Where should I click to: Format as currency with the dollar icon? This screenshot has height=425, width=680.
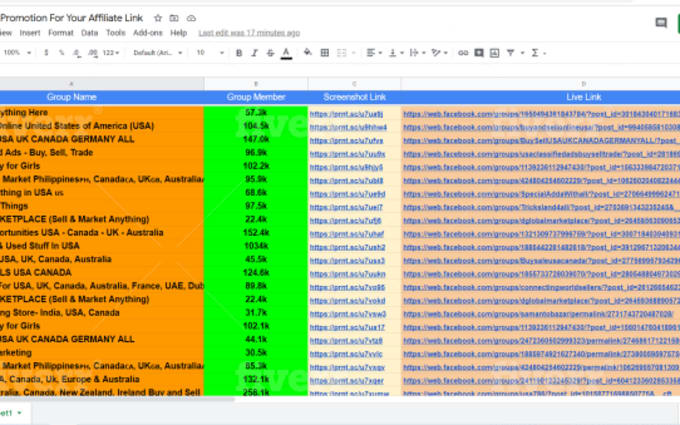tap(46, 53)
